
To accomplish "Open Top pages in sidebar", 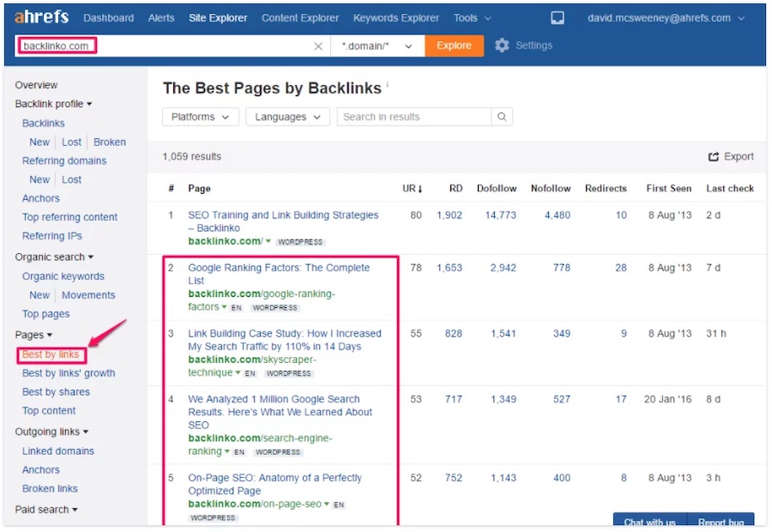I will pyautogui.click(x=45, y=314).
